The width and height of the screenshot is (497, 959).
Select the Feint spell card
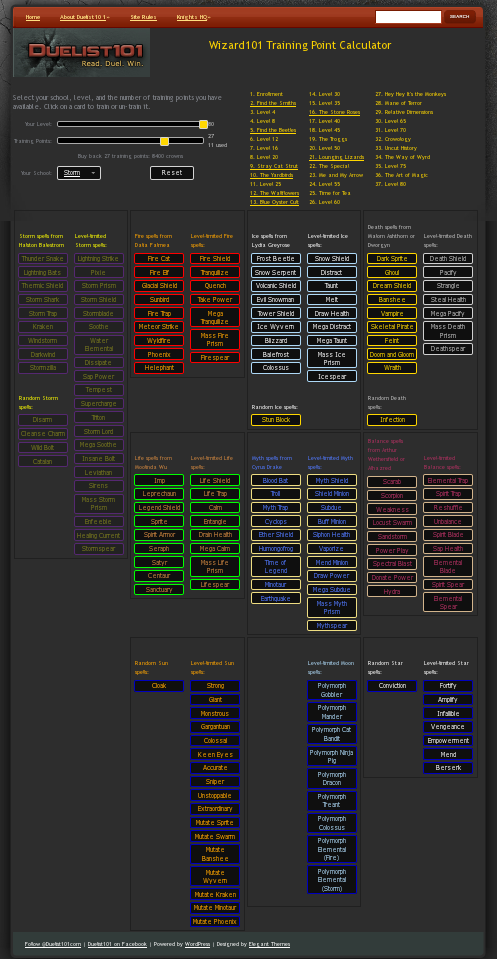point(392,341)
